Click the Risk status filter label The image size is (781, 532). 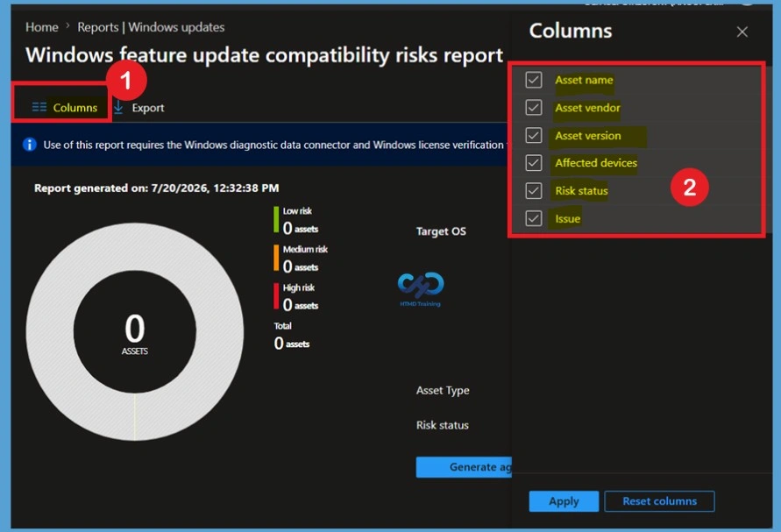[443, 425]
